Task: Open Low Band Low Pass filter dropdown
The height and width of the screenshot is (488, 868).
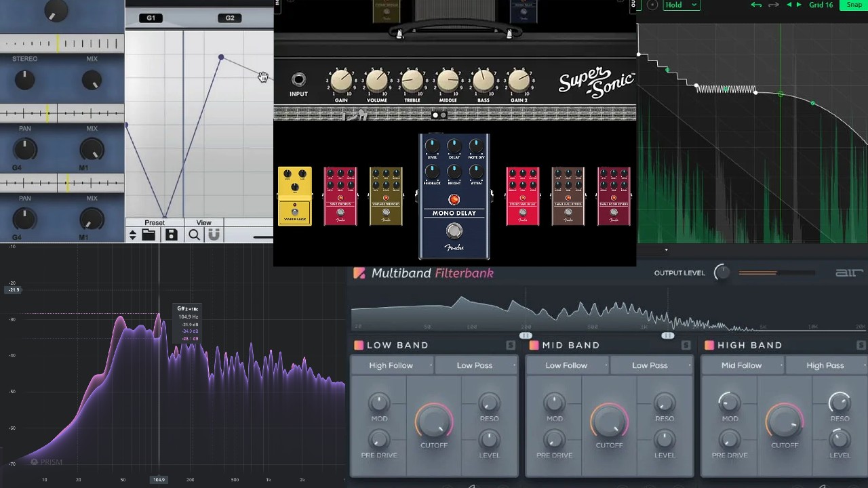Action: [x=476, y=365]
